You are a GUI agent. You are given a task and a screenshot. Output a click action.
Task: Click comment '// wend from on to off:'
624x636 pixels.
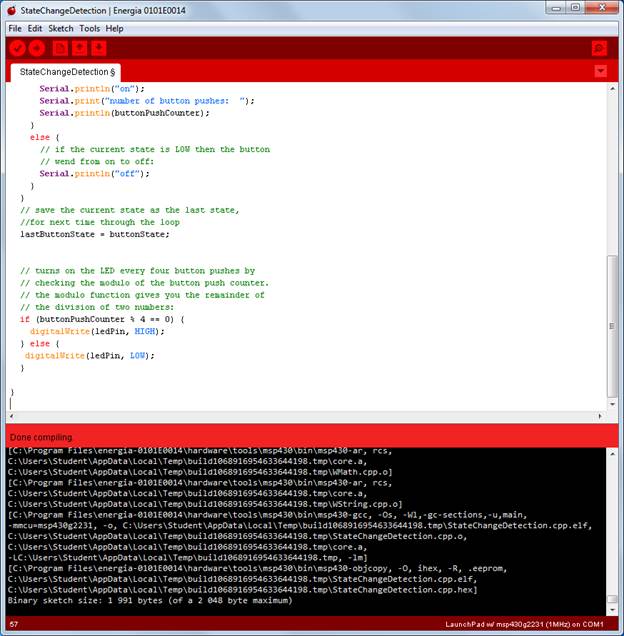pos(97,161)
